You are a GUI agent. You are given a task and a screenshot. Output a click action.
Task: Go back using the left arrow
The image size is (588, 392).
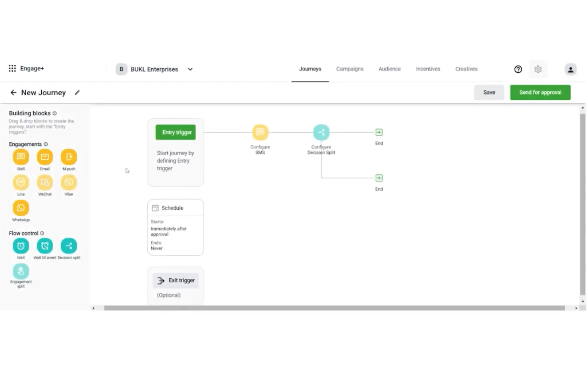[x=14, y=93]
